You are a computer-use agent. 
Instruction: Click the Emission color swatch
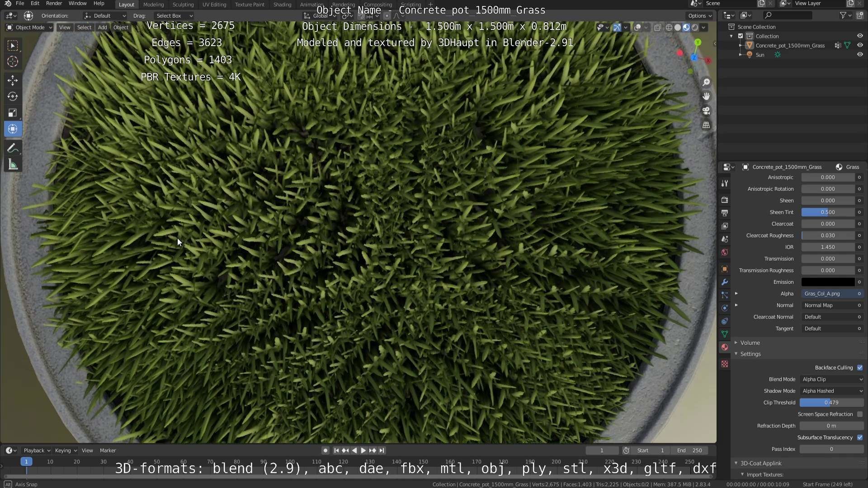pos(828,282)
